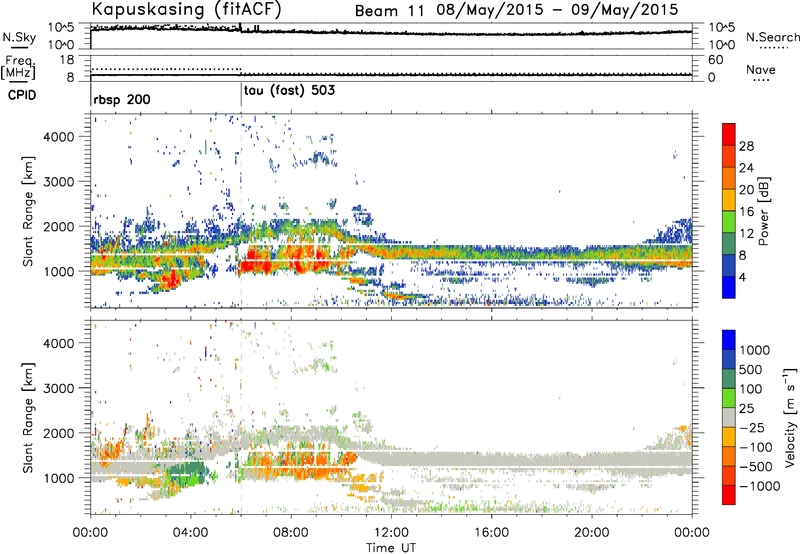Click the green velocity patch near 04:00 UT
This screenshot has width=800, height=554.
pos(187,474)
